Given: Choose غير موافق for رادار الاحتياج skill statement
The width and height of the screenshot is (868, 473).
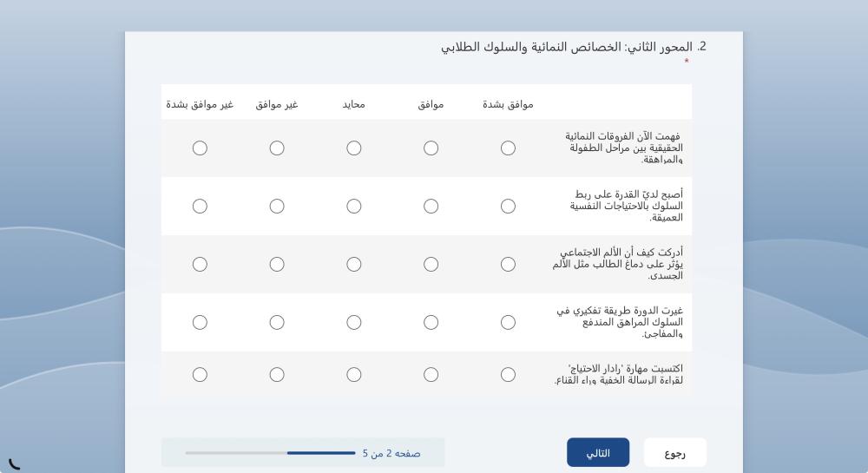Looking at the screenshot, I should (277, 375).
